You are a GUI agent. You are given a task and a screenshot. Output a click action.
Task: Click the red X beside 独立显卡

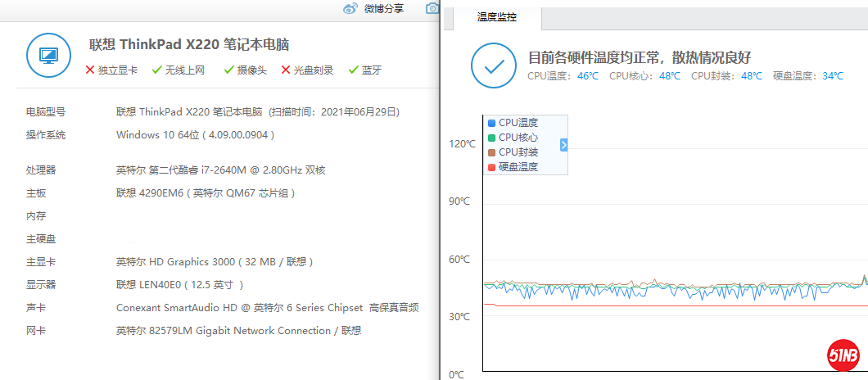tap(90, 70)
